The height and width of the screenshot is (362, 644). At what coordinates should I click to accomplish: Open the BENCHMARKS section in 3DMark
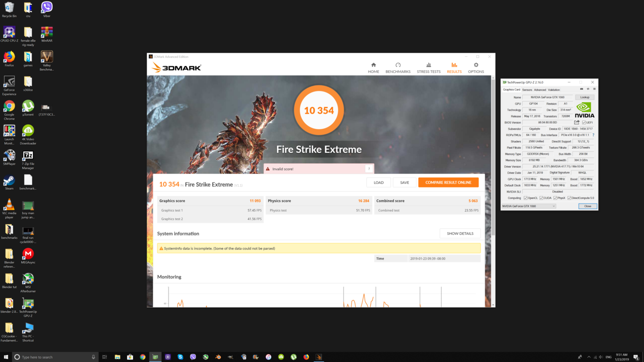coord(398,68)
